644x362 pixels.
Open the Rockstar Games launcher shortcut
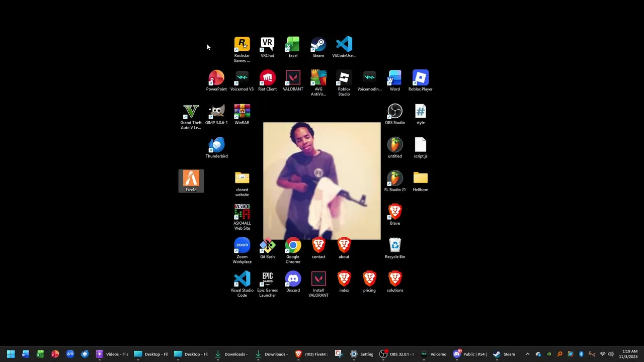coord(242,49)
